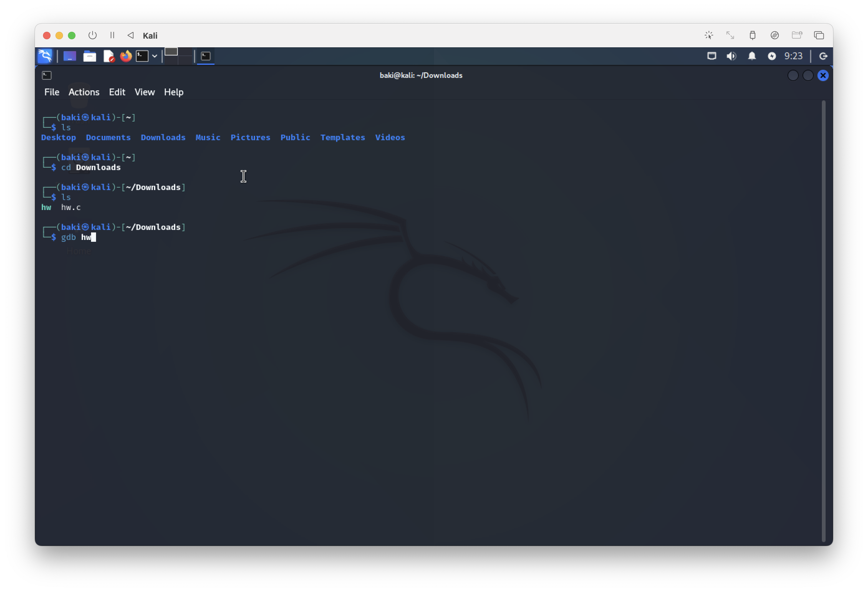This screenshot has height=592, width=868.
Task: Pause the Kali virtual machine
Action: (x=112, y=35)
